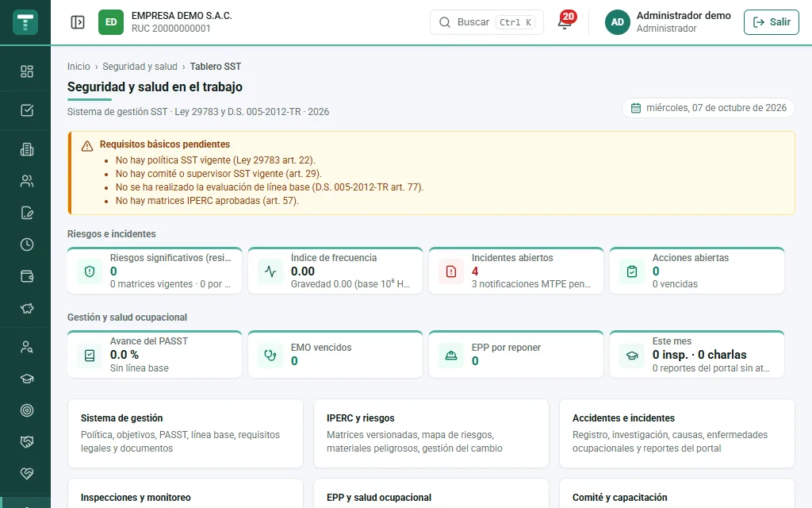This screenshot has height=508, width=812.
Task: Click the text No hay comité o supervisor SST
Action: pyautogui.click(x=218, y=174)
